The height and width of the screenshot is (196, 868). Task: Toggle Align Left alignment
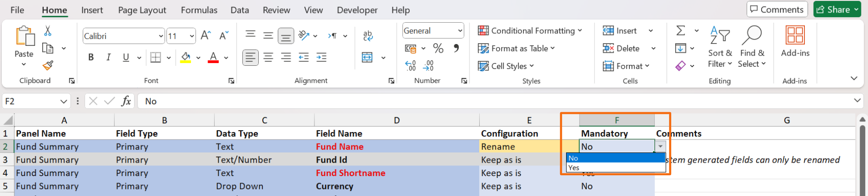click(x=250, y=57)
